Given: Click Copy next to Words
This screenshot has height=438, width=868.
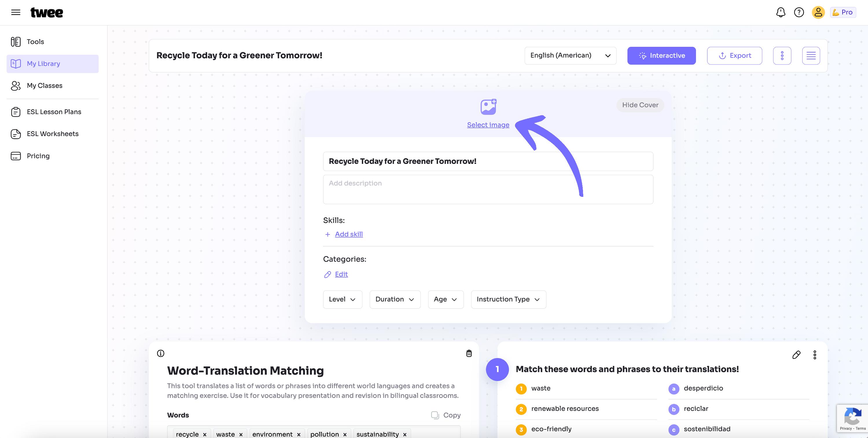Looking at the screenshot, I should pos(446,415).
